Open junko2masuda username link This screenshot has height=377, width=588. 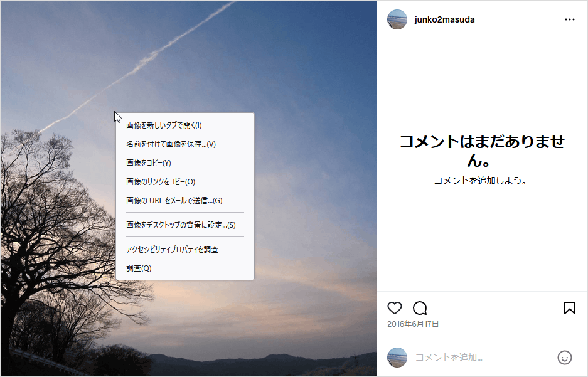[444, 19]
